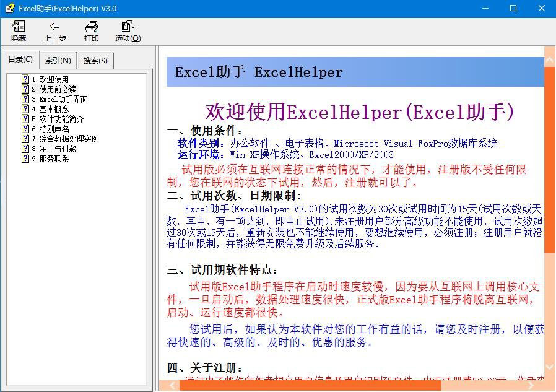Select the topic 5.软件功能简介
The width and height of the screenshot is (556, 392).
coord(58,119)
